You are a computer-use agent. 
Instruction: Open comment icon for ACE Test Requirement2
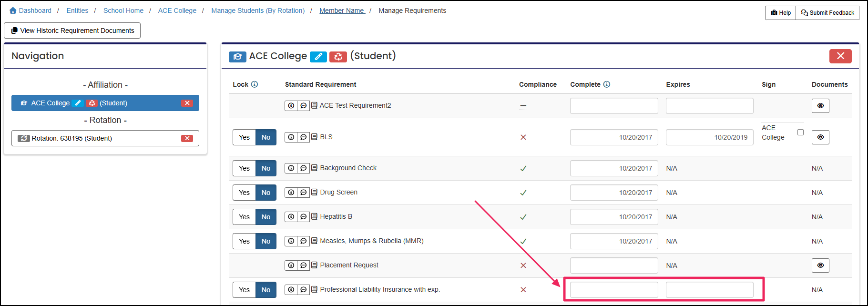coord(303,106)
